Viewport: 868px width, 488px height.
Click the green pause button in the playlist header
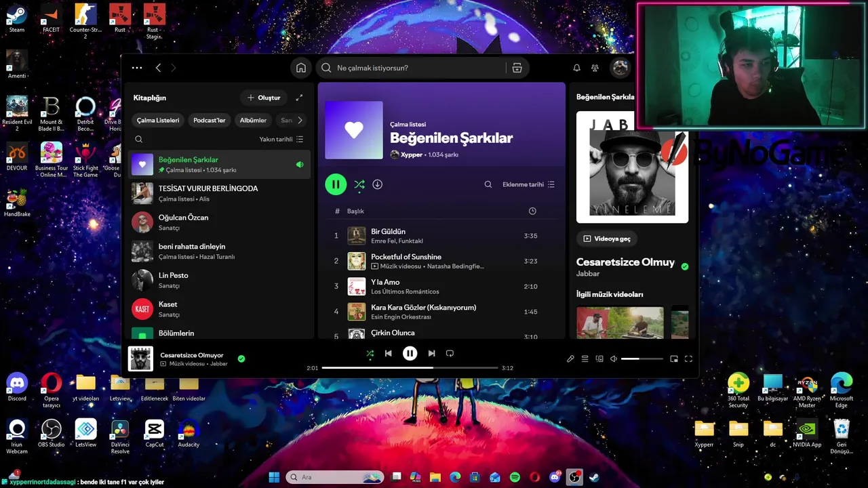[x=336, y=184]
